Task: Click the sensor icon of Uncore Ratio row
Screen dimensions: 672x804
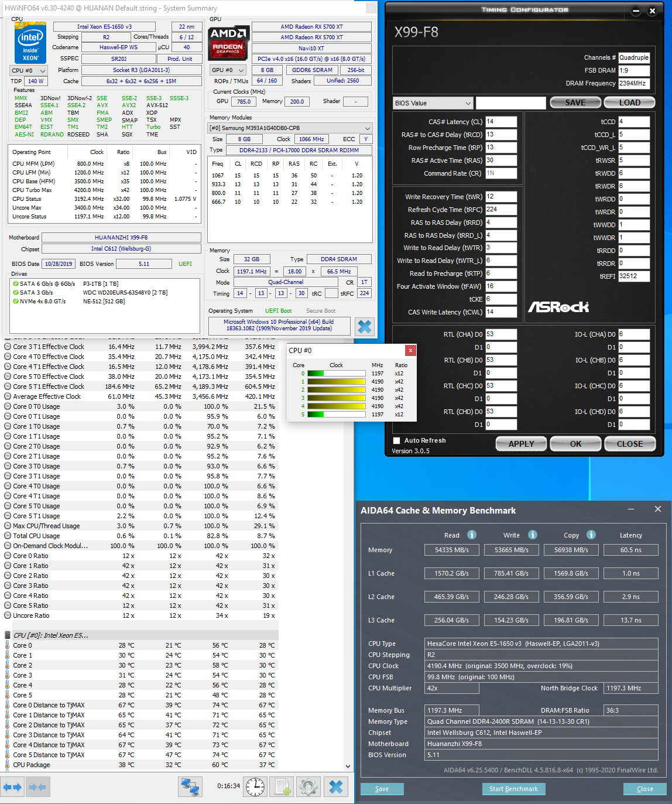Action: [8, 615]
